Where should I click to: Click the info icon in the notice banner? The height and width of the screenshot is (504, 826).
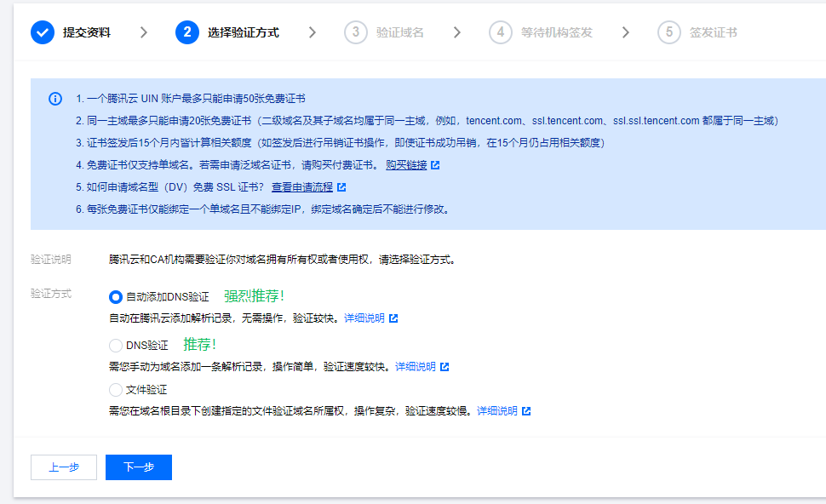(x=54, y=99)
